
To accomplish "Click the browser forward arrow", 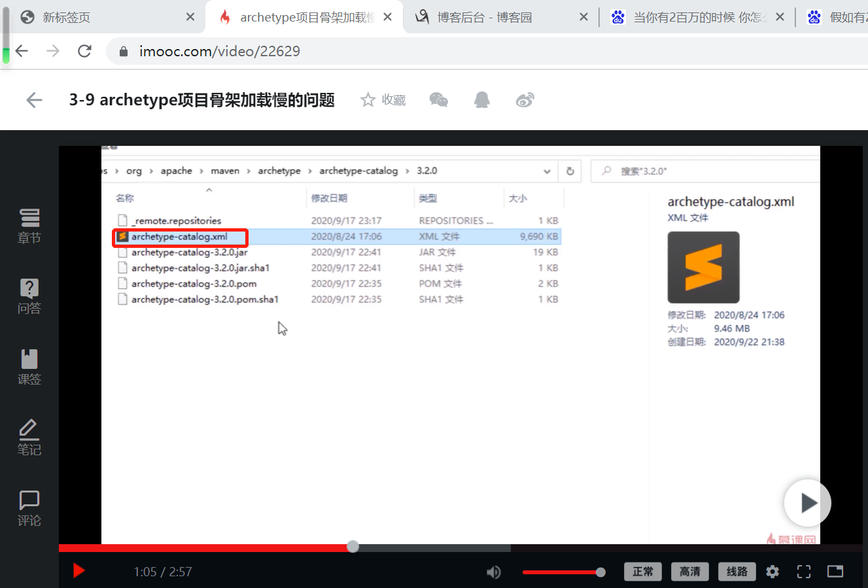I will [x=53, y=51].
